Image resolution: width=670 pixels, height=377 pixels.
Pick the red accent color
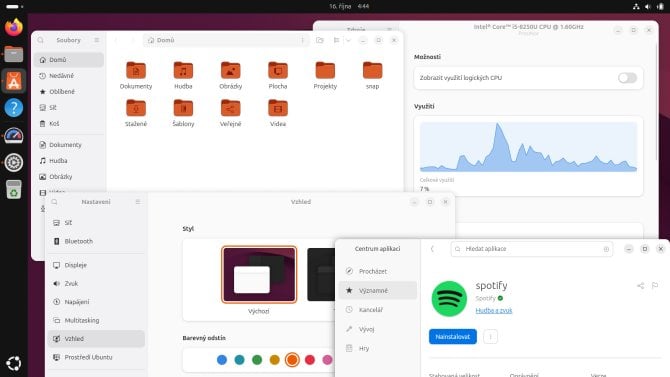310,360
